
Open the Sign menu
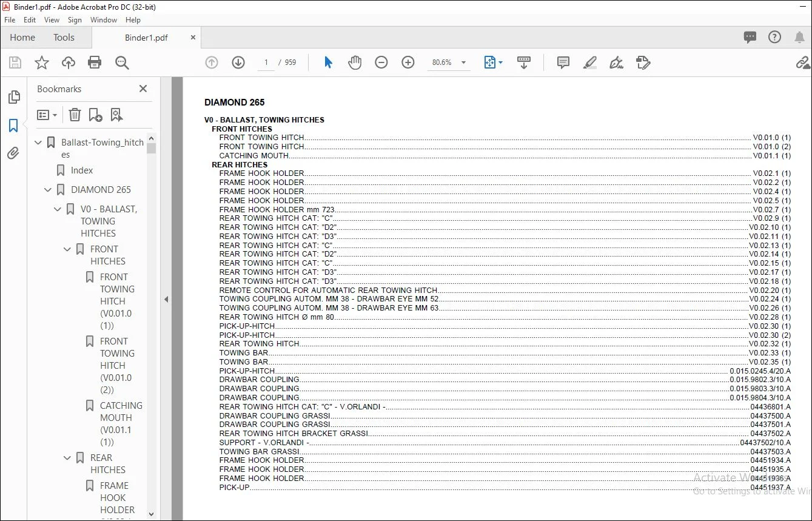click(x=75, y=20)
